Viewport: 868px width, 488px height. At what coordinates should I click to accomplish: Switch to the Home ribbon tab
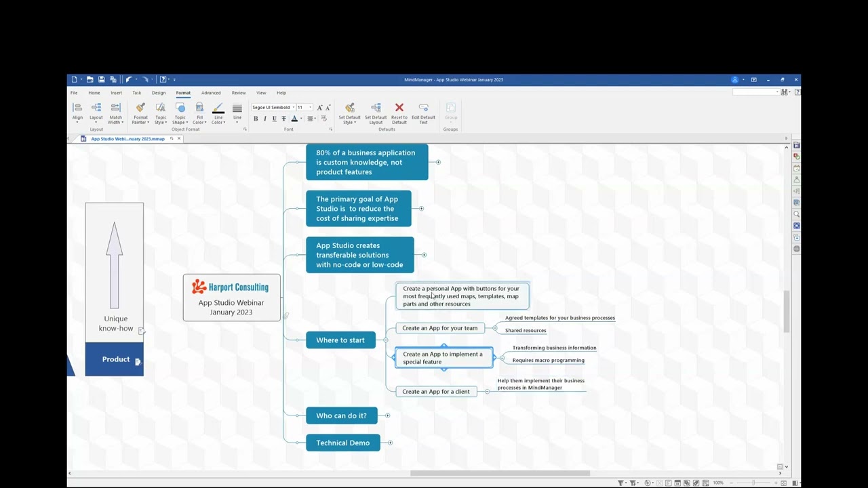94,93
